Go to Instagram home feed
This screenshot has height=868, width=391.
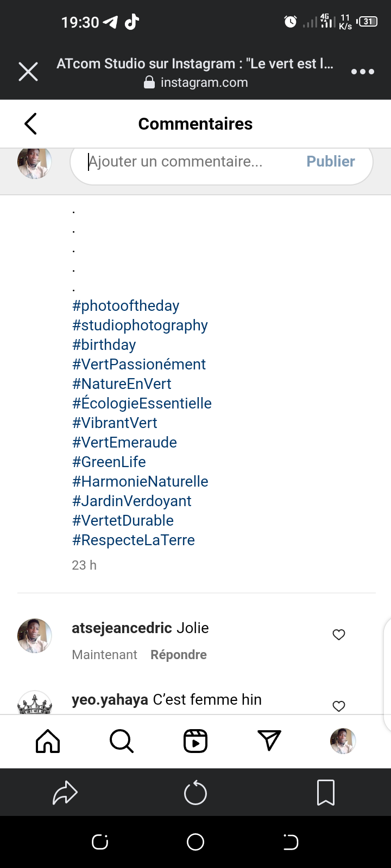click(48, 741)
